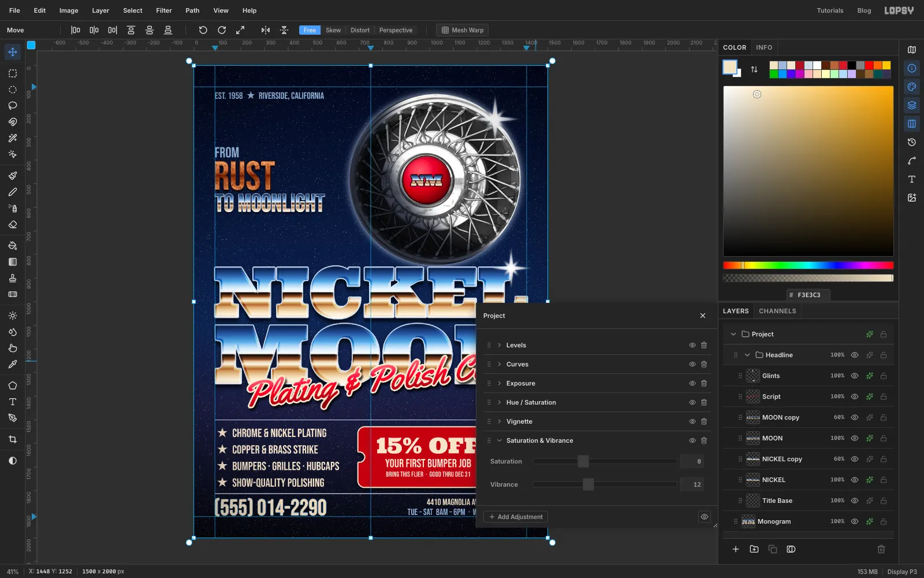Expand the Curves adjustment
924x578 pixels.
(x=500, y=364)
